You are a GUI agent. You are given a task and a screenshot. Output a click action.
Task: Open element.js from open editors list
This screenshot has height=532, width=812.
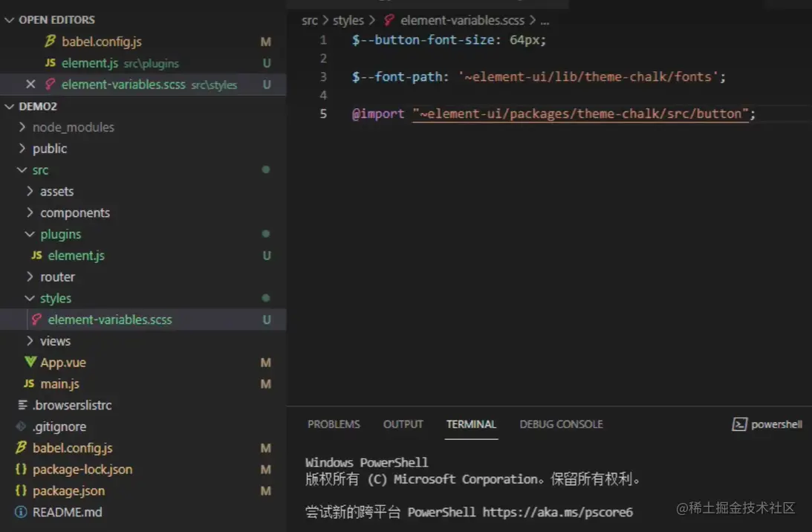pos(90,62)
